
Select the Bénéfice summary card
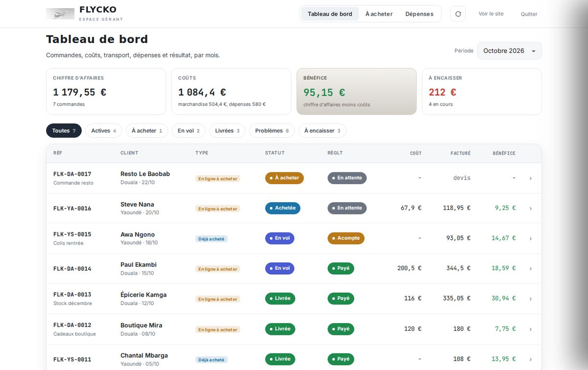pos(357,92)
